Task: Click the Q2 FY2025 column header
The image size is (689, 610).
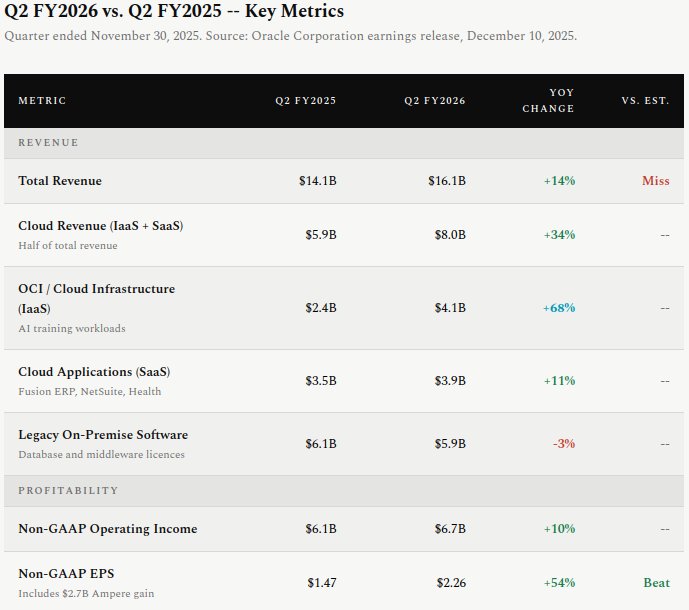Action: 306,101
